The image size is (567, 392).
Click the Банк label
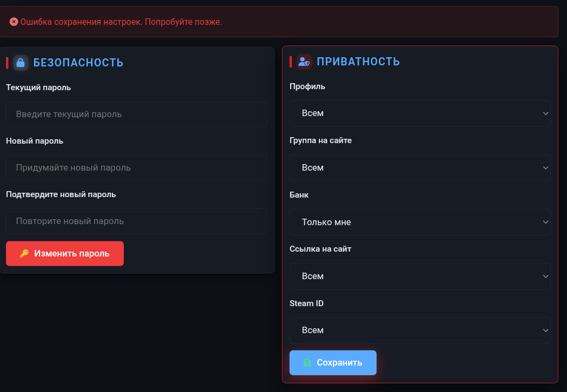(299, 195)
